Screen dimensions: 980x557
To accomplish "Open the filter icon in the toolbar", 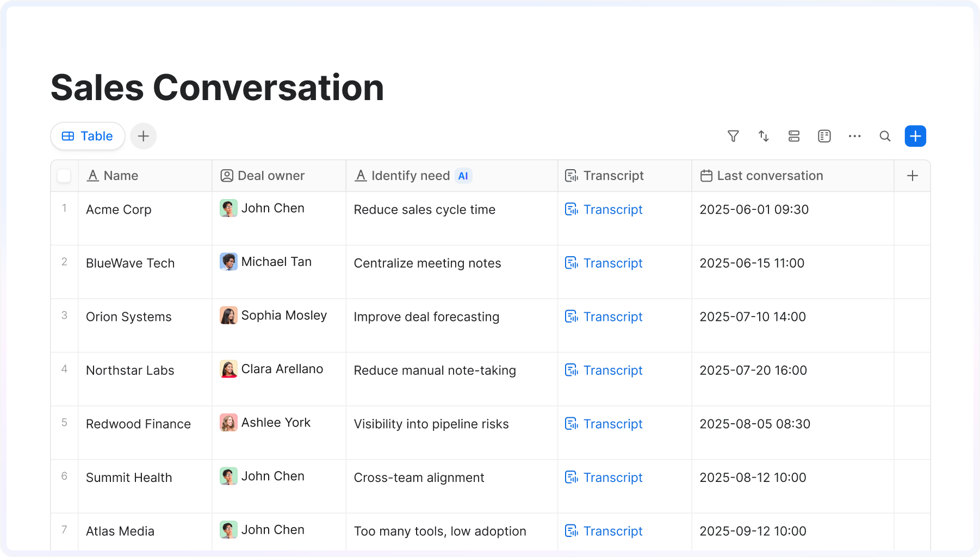I will (x=733, y=136).
